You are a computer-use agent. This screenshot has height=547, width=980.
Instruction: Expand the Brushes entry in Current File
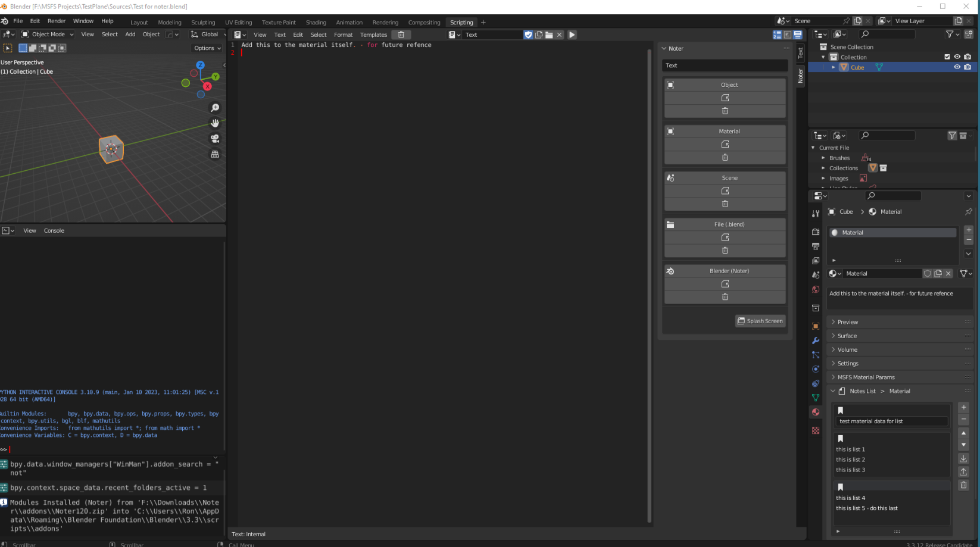[x=823, y=158]
